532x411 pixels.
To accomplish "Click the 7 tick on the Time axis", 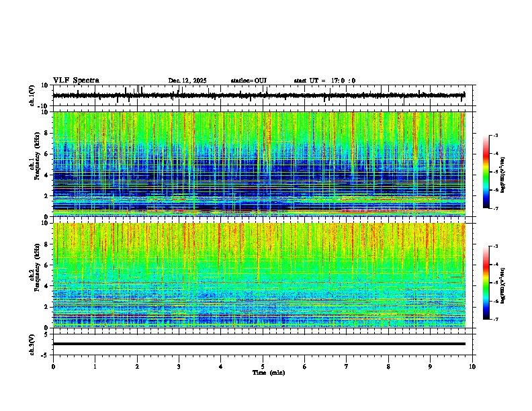I will (x=347, y=367).
